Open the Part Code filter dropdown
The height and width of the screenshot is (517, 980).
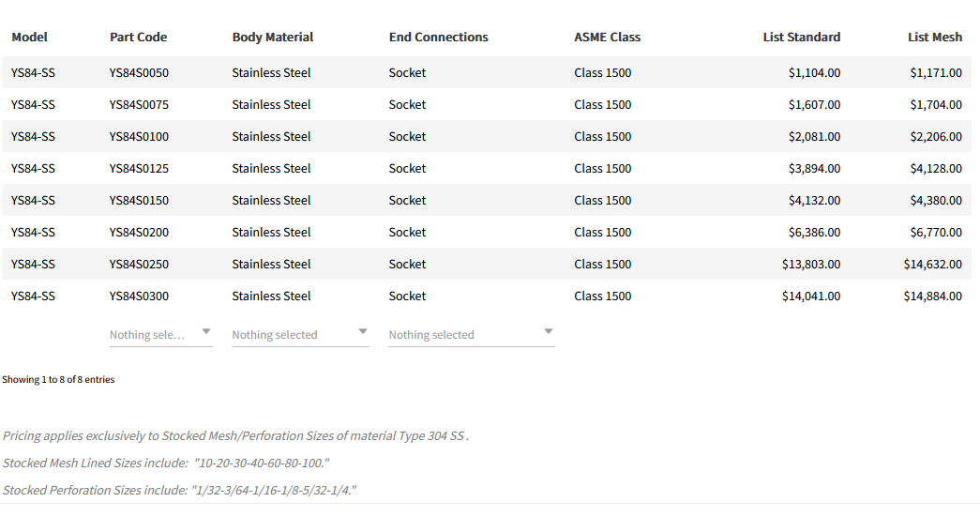160,335
